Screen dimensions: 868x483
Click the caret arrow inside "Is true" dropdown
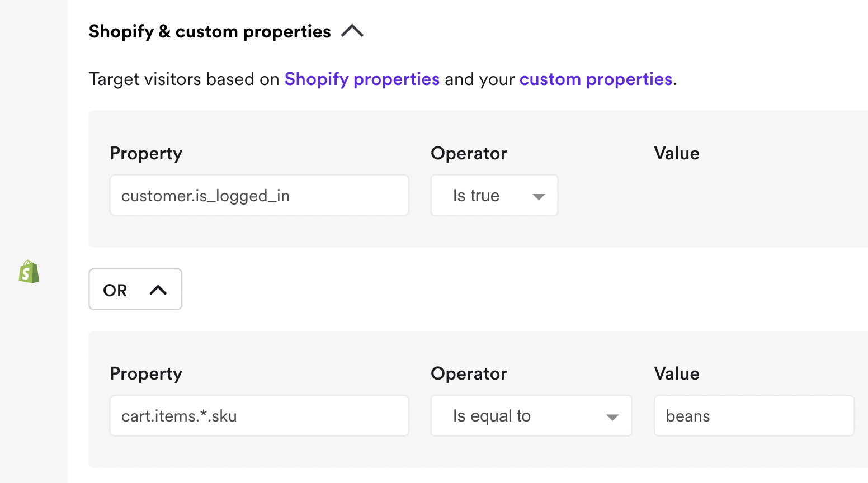tap(539, 196)
